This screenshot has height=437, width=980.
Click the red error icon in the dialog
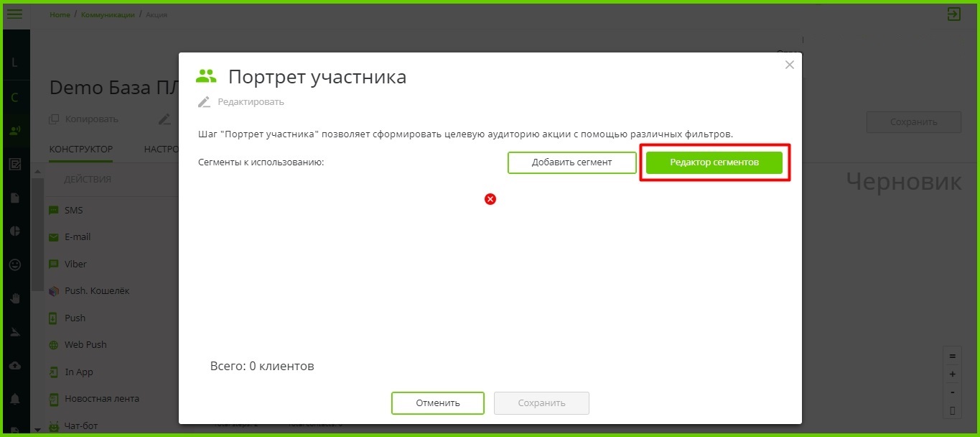pyautogui.click(x=490, y=199)
